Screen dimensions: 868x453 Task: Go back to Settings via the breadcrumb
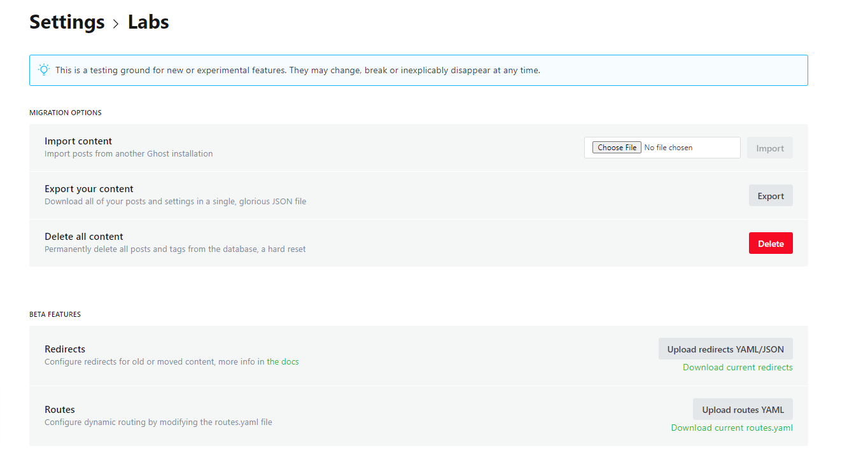pyautogui.click(x=67, y=22)
